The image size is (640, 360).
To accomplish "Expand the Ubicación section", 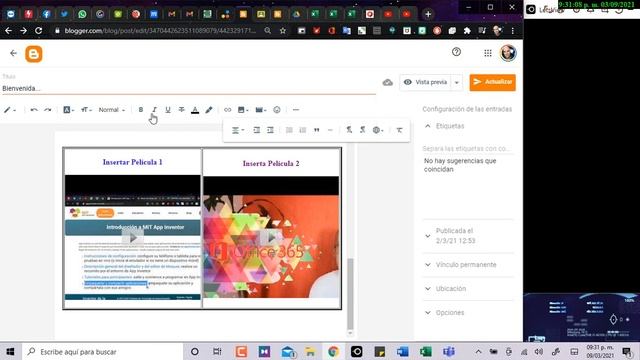I will point(427,289).
